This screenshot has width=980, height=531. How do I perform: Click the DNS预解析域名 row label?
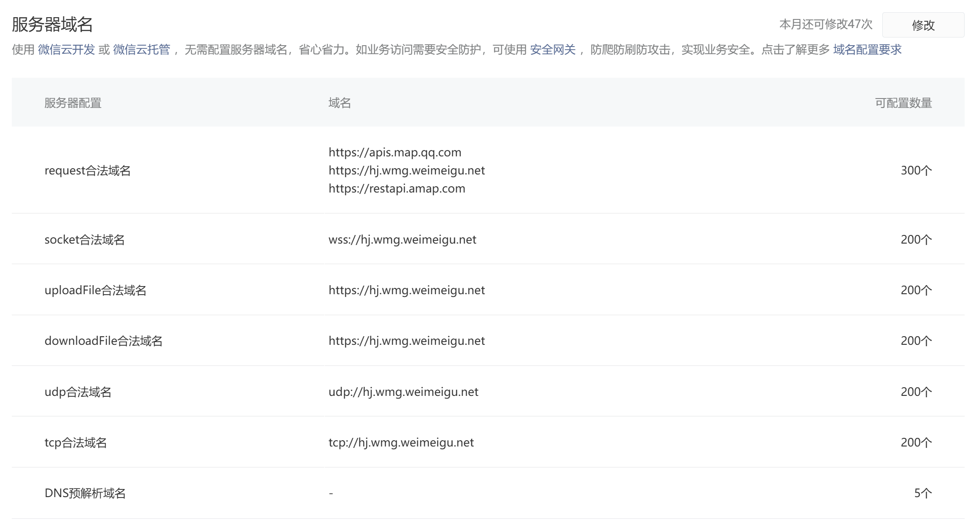(x=85, y=493)
